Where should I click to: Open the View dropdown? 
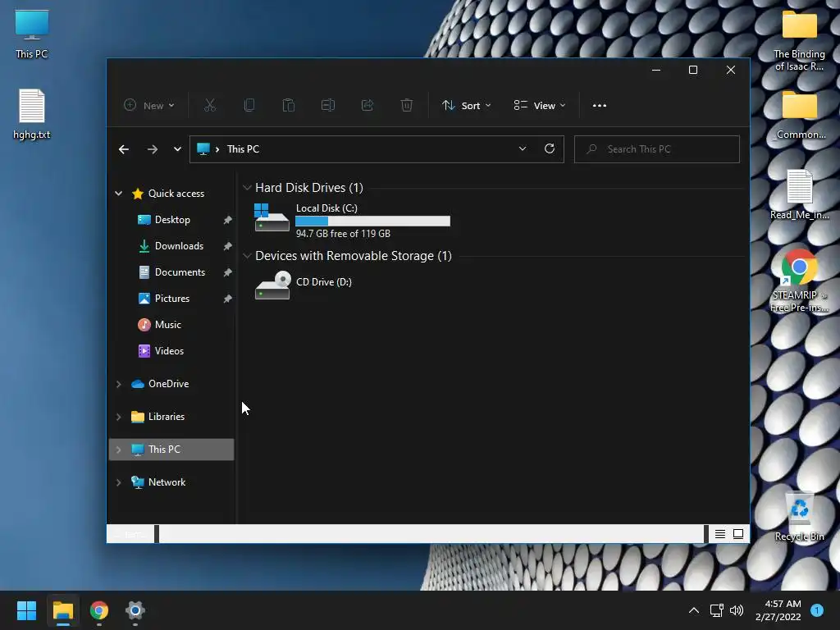pyautogui.click(x=540, y=106)
